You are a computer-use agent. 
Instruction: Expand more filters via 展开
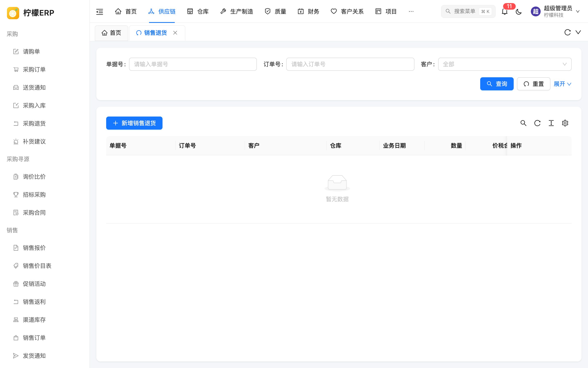point(562,84)
